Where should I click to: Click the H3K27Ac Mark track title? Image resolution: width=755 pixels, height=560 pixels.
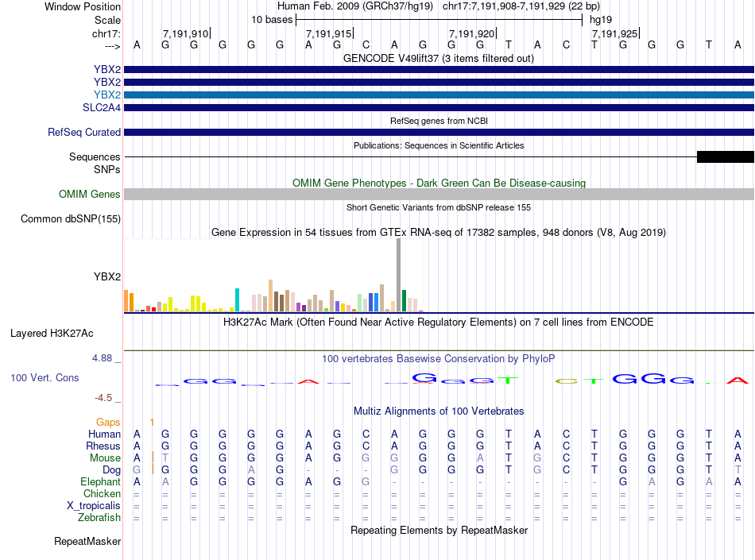[x=438, y=322]
